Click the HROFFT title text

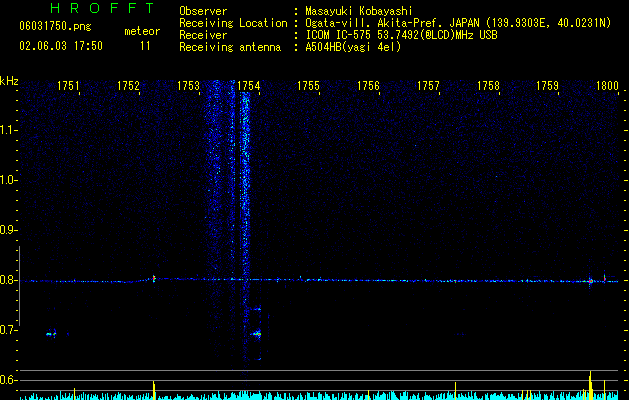coord(103,8)
